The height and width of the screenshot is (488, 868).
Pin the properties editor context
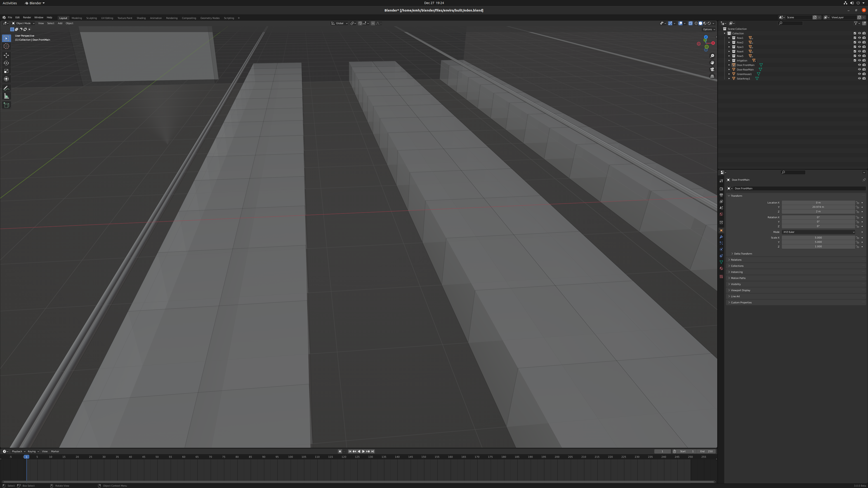pos(864,180)
